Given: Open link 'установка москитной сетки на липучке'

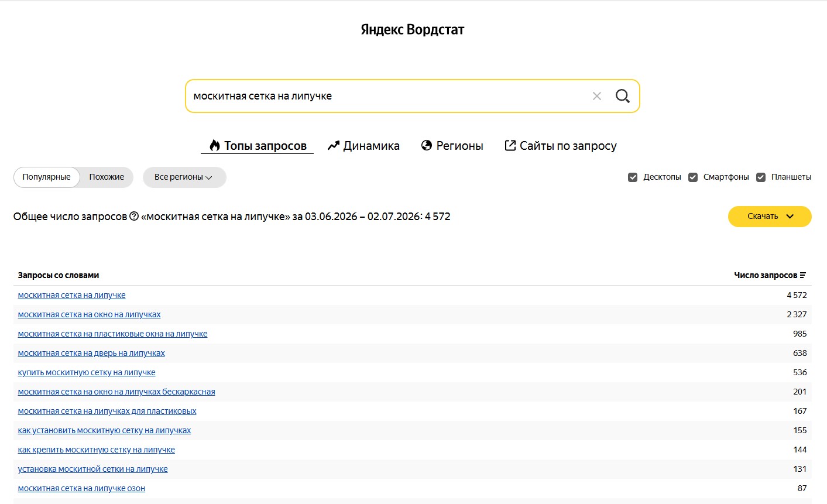Looking at the screenshot, I should click(x=93, y=469).
